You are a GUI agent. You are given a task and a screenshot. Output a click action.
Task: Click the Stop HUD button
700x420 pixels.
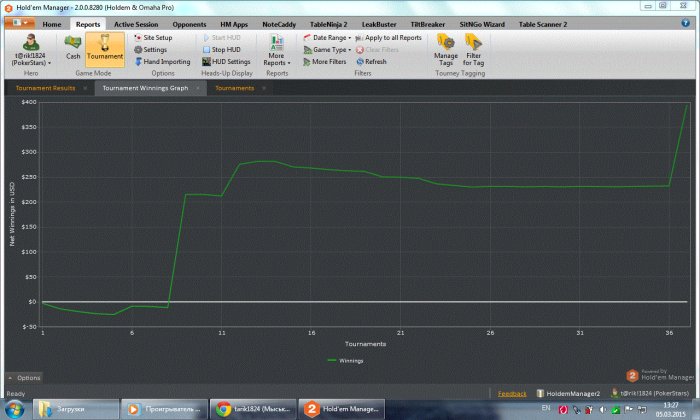pos(226,49)
